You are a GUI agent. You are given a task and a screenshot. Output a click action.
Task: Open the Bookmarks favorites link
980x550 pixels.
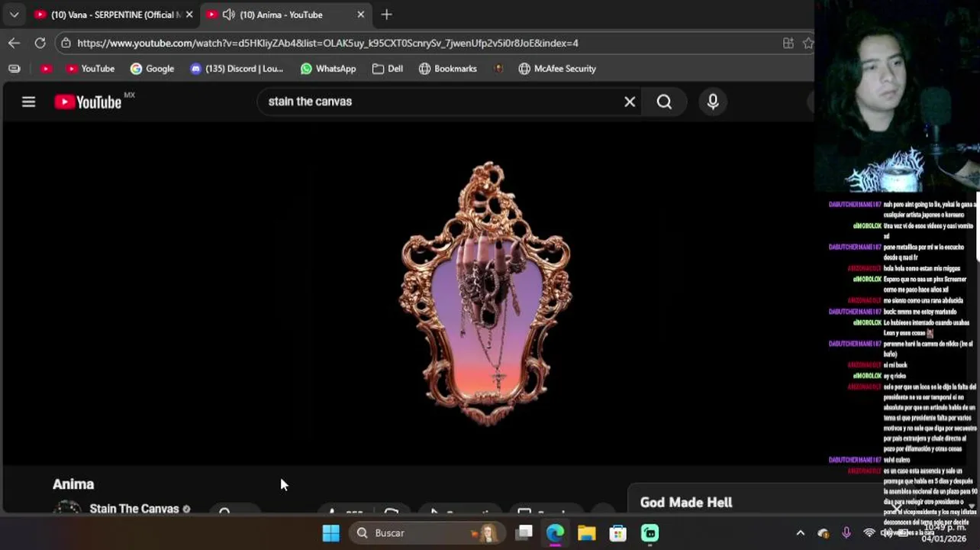pyautogui.click(x=447, y=69)
